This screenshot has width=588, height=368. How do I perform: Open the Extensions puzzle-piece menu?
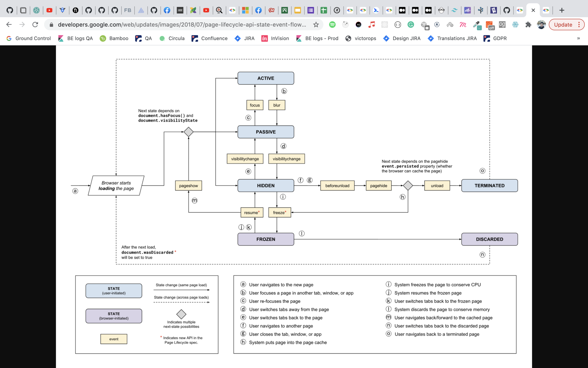(528, 25)
